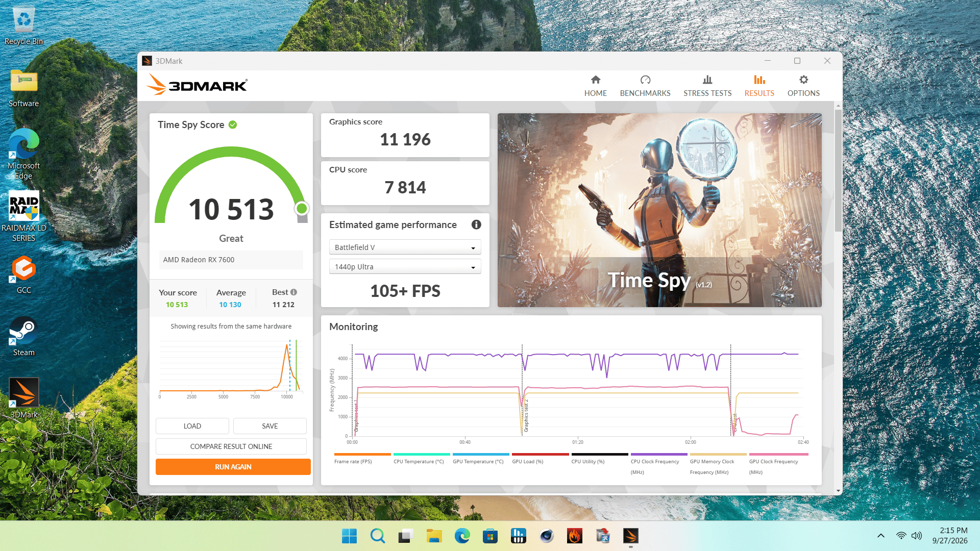
Task: Expand the 1440p Ultra resolution dropdown
Action: click(x=405, y=267)
